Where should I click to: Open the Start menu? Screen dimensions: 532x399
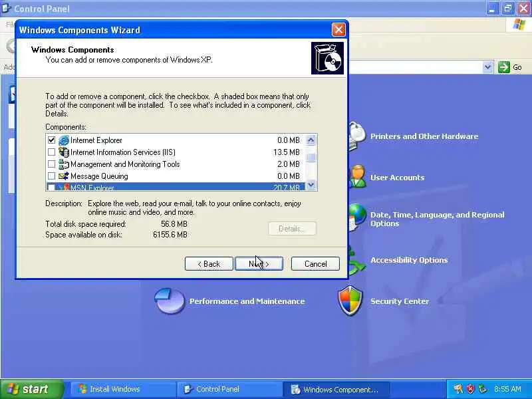32,389
